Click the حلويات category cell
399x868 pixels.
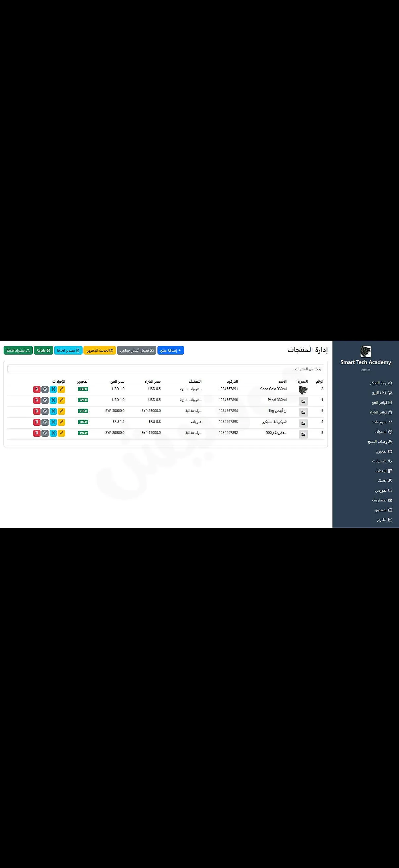(x=196, y=422)
